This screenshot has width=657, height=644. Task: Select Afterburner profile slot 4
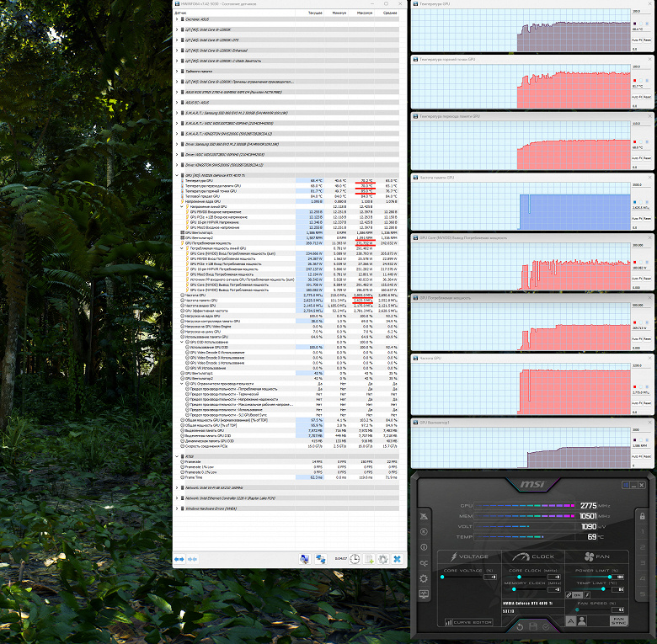point(643,578)
